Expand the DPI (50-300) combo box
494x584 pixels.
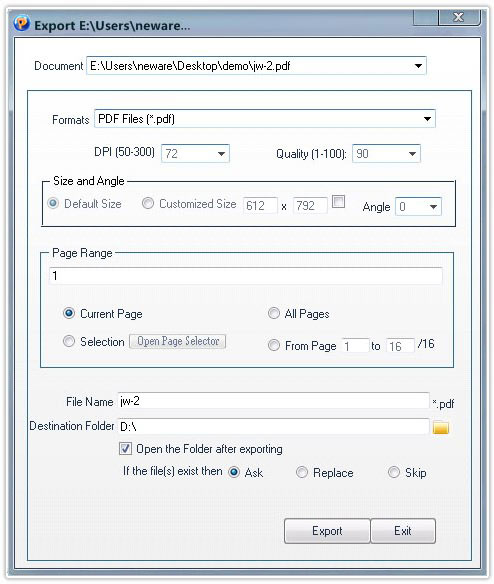(x=221, y=153)
